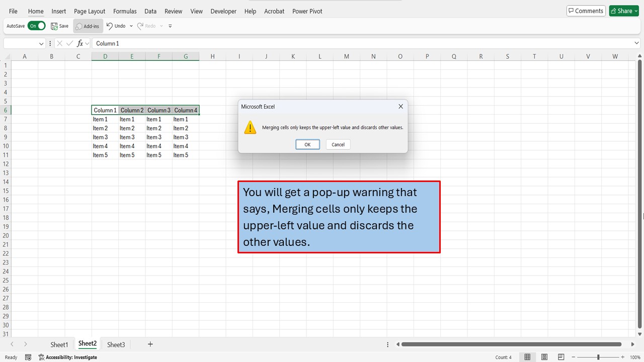Click the Undo arrow icon
This screenshot has height=362, width=644.
pyautogui.click(x=110, y=26)
